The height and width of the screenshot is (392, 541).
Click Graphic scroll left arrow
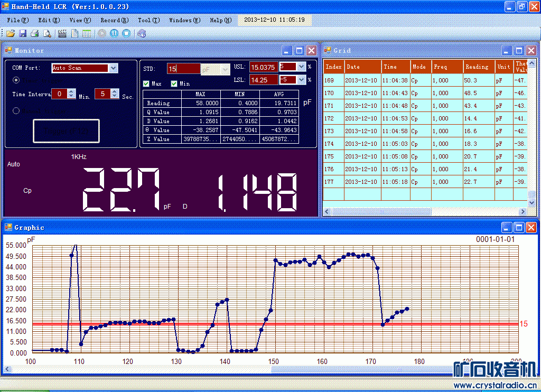coord(7,369)
